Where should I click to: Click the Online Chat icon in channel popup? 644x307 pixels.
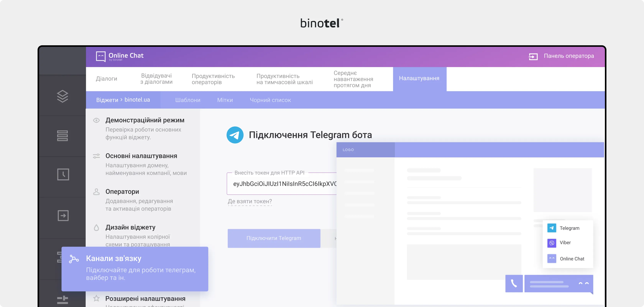(552, 258)
